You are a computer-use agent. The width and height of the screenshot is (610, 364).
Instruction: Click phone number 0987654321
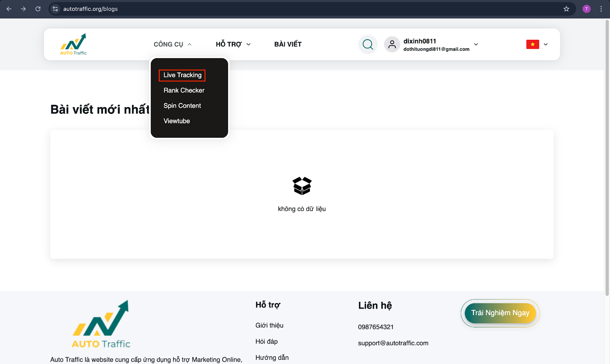pyautogui.click(x=376, y=327)
